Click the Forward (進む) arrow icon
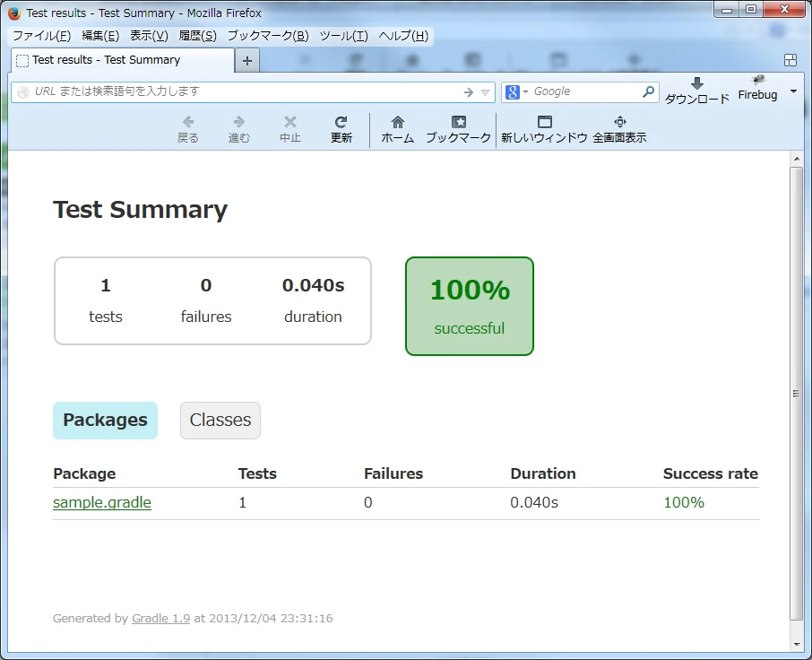Screen dimensions: 812x660 click(238, 122)
